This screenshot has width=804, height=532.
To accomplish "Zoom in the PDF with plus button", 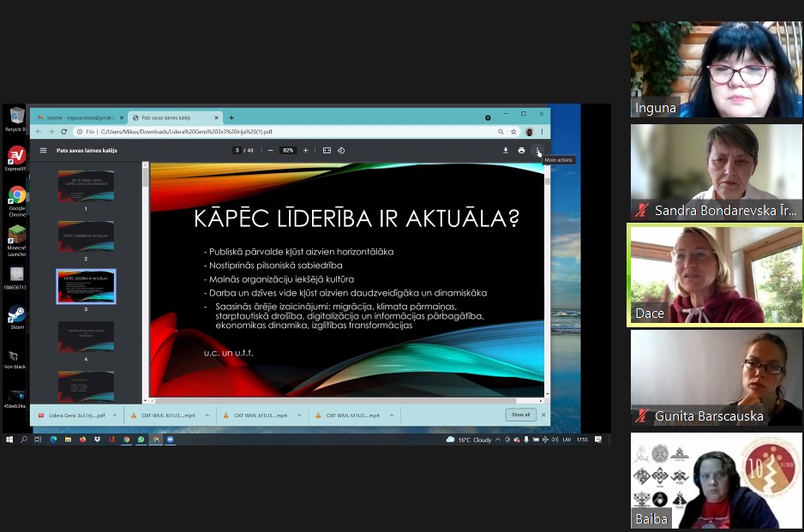I will (x=306, y=150).
